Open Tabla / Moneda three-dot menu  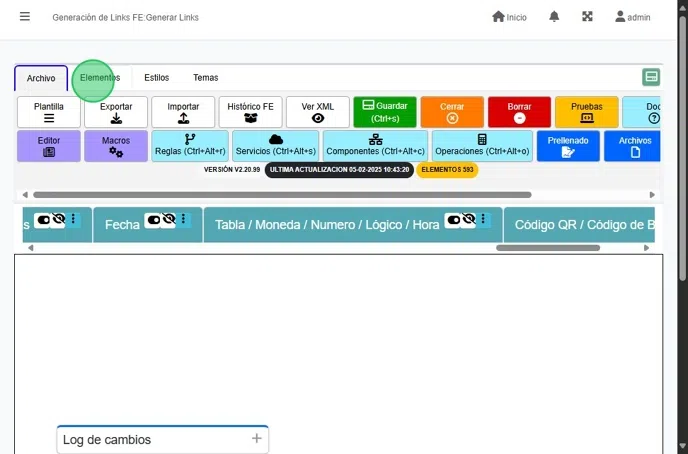point(483,219)
